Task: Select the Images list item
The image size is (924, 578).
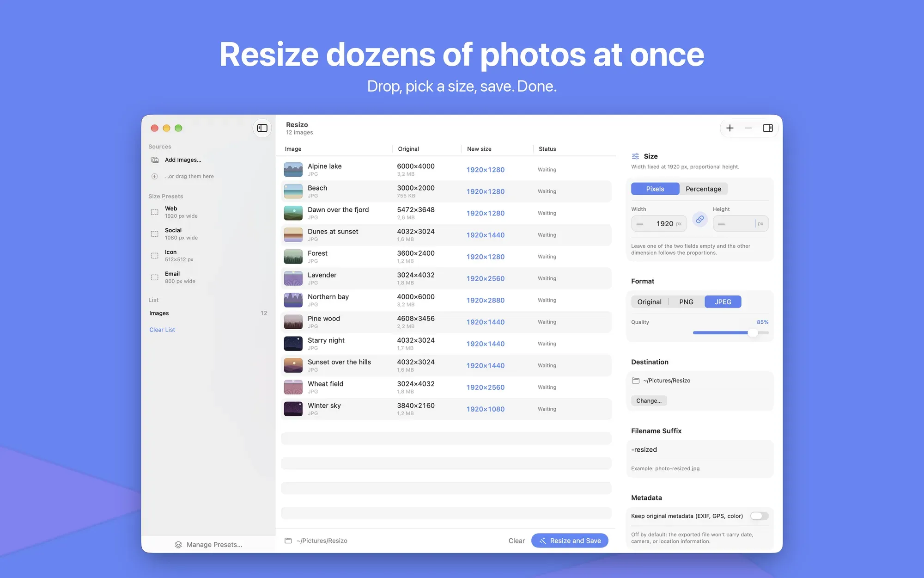Action: click(208, 313)
